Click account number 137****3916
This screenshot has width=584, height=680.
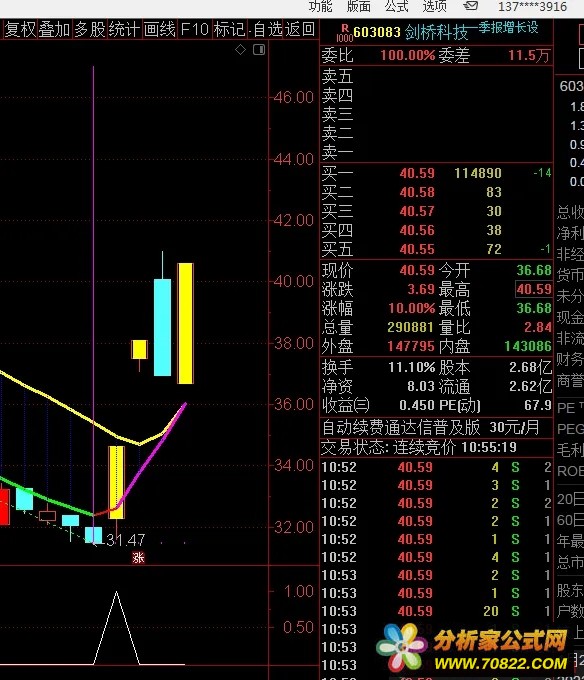tap(532, 7)
